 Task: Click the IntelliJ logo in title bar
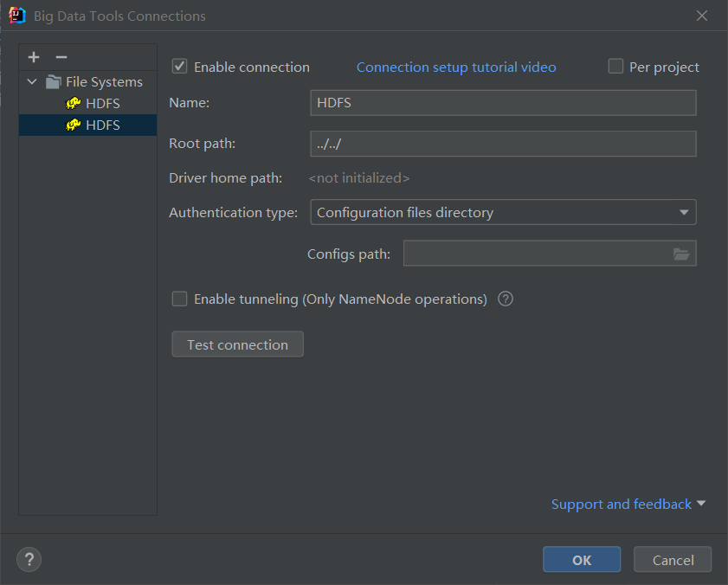click(16, 15)
